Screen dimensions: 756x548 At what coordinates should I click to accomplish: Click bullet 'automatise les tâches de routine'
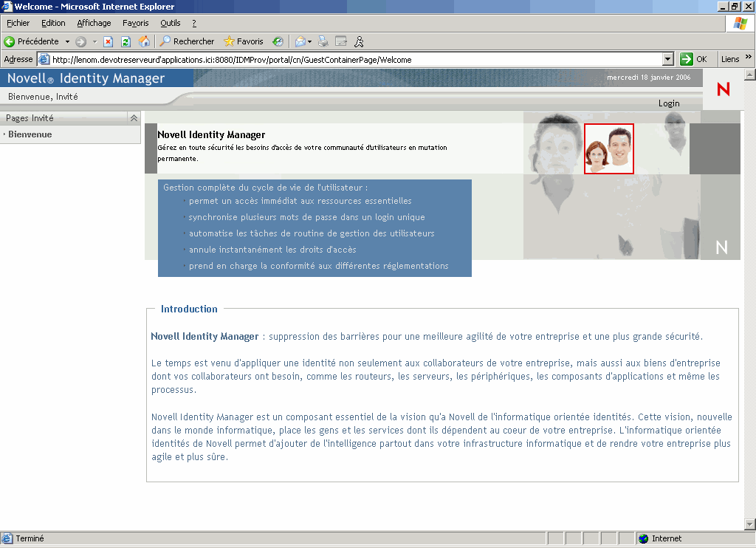(312, 233)
